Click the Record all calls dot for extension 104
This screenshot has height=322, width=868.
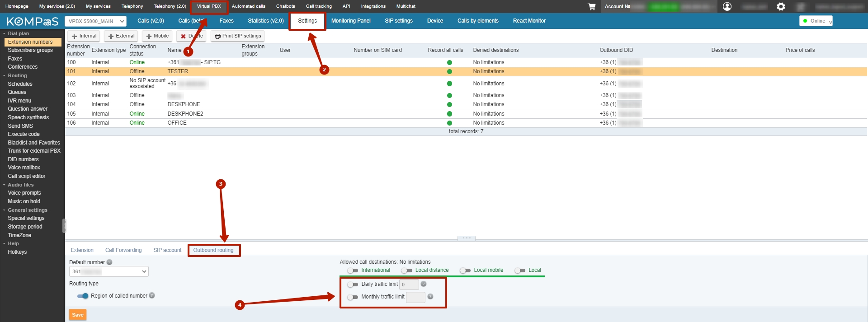point(449,104)
